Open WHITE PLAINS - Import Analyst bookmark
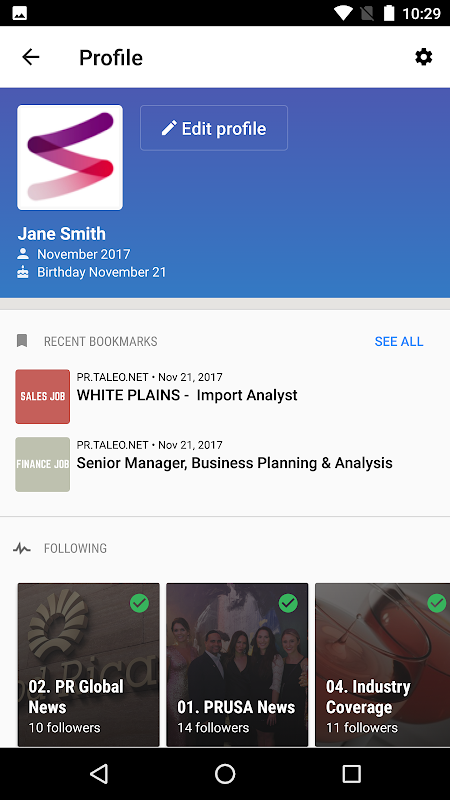Viewport: 450px width, 800px height. pos(187,395)
